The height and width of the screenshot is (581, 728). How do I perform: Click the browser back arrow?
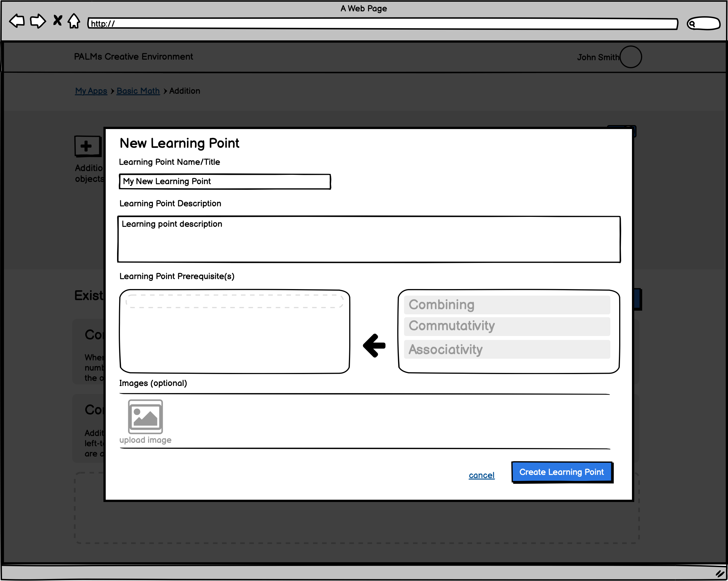click(x=17, y=21)
